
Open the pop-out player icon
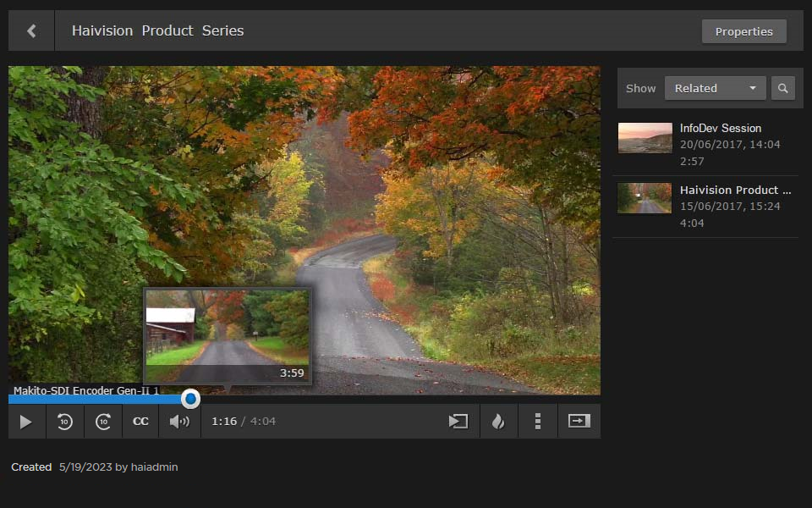coord(579,421)
